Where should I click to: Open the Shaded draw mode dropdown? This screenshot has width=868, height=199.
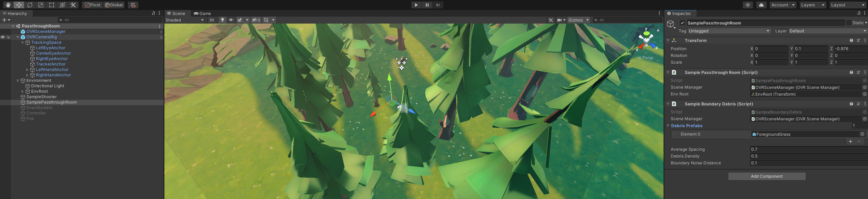pyautogui.click(x=185, y=20)
